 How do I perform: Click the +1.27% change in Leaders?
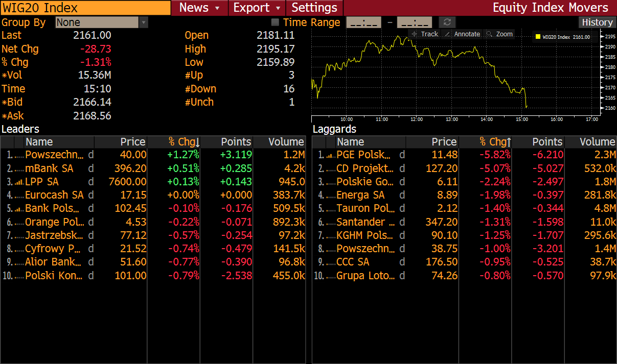click(182, 155)
